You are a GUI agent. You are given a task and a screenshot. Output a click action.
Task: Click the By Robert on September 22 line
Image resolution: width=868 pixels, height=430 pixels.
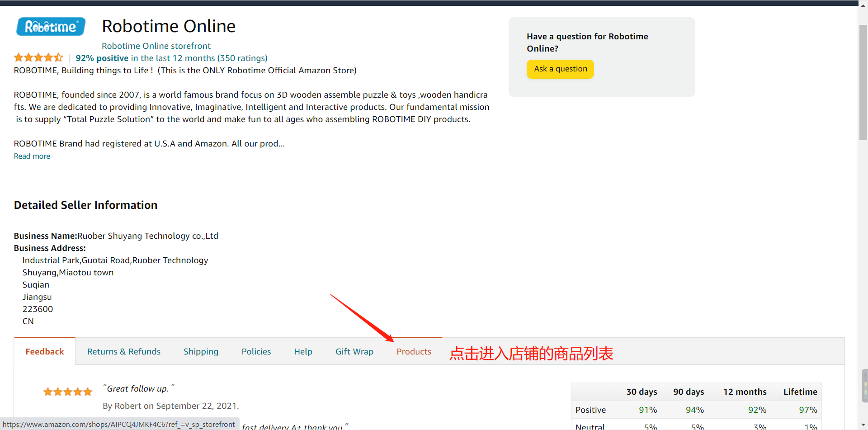coord(171,406)
